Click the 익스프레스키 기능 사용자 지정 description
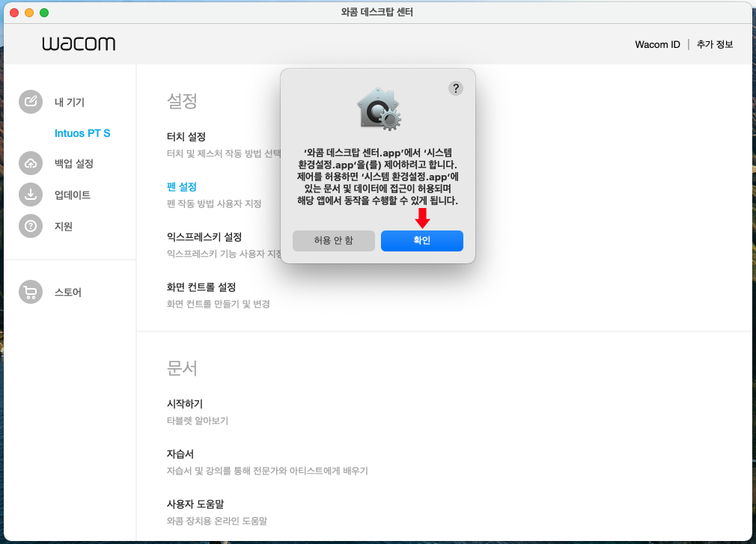The width and height of the screenshot is (756, 544). pyautogui.click(x=224, y=254)
